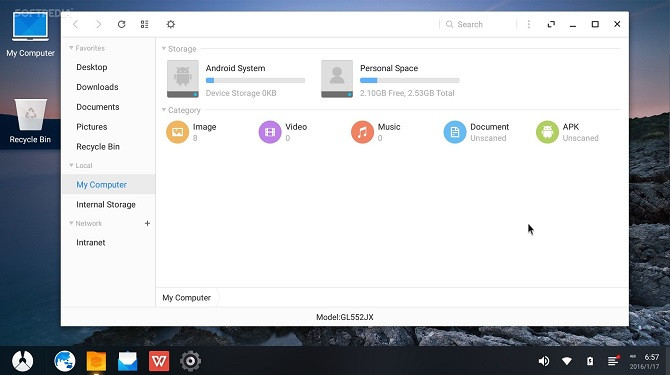
Task: Add a network location with the plus button
Action: [x=147, y=223]
